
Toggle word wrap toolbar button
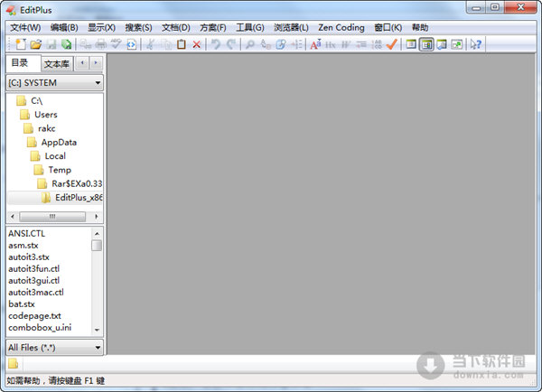pos(361,44)
